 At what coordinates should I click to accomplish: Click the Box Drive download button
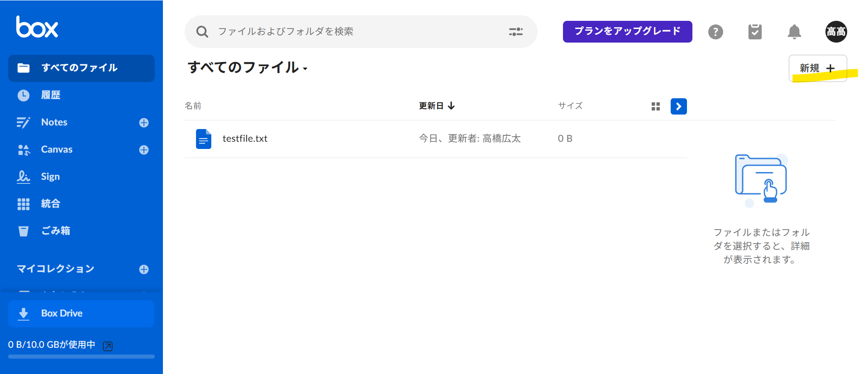click(x=81, y=313)
